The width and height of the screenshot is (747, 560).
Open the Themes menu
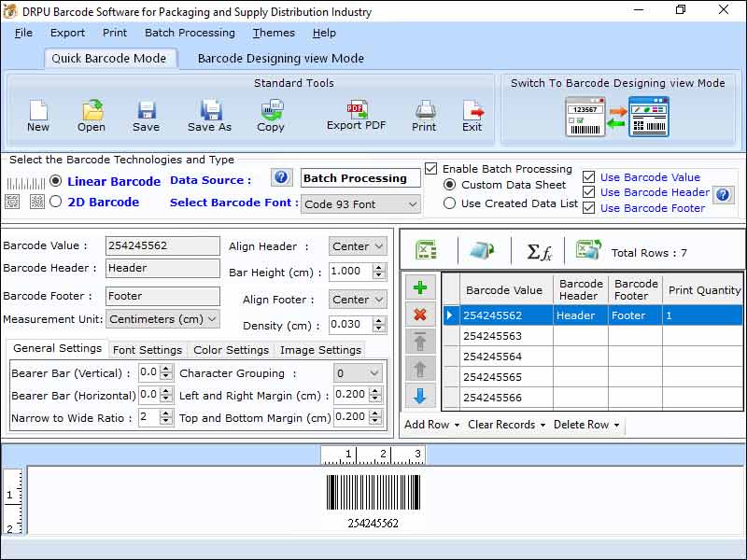pyautogui.click(x=274, y=33)
